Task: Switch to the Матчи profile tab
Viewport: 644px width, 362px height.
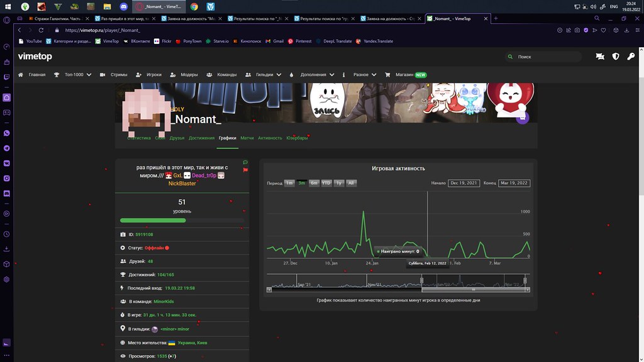Action: pos(247,138)
